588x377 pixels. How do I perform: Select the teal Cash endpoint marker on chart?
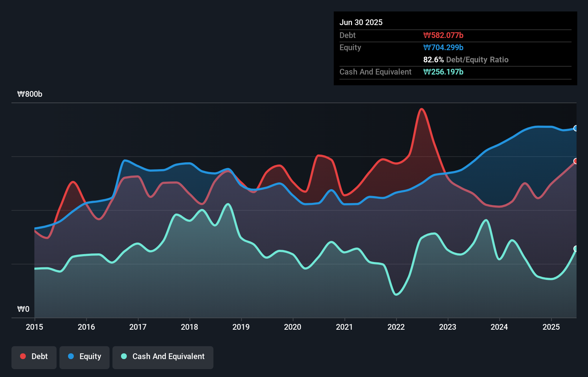coord(576,248)
